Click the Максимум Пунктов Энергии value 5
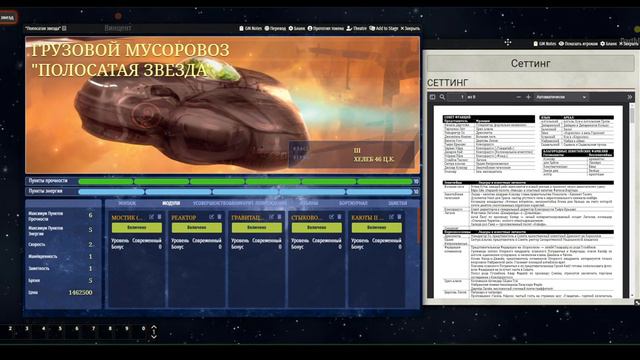The height and width of the screenshot is (360, 640). point(91,230)
